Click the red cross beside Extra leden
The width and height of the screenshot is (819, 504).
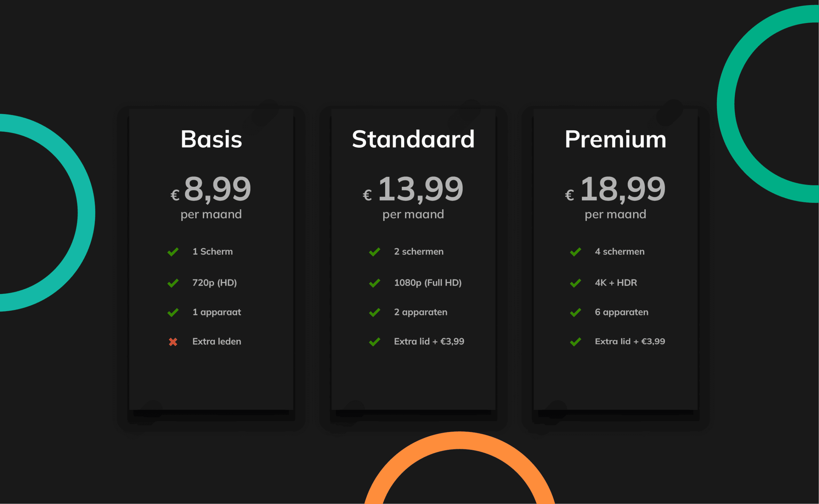point(173,342)
